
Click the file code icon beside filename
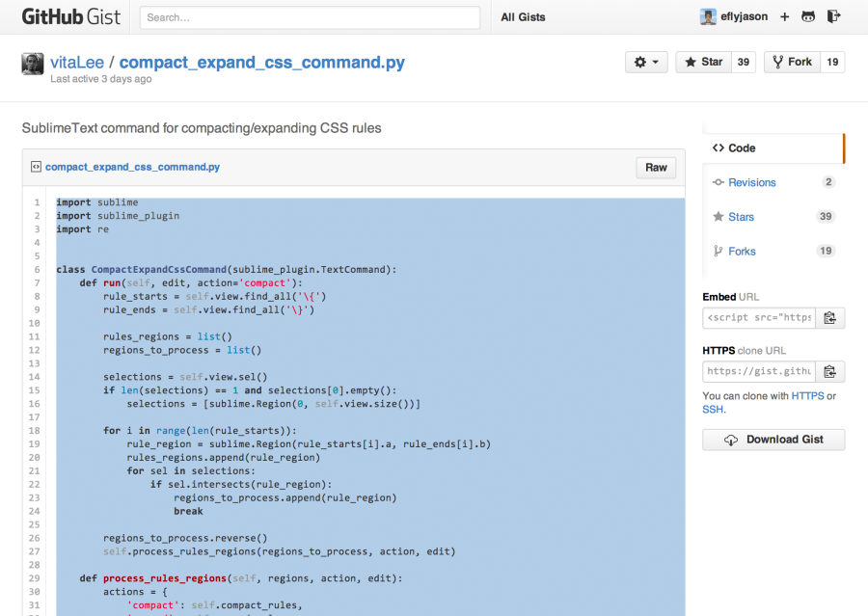pos(35,167)
